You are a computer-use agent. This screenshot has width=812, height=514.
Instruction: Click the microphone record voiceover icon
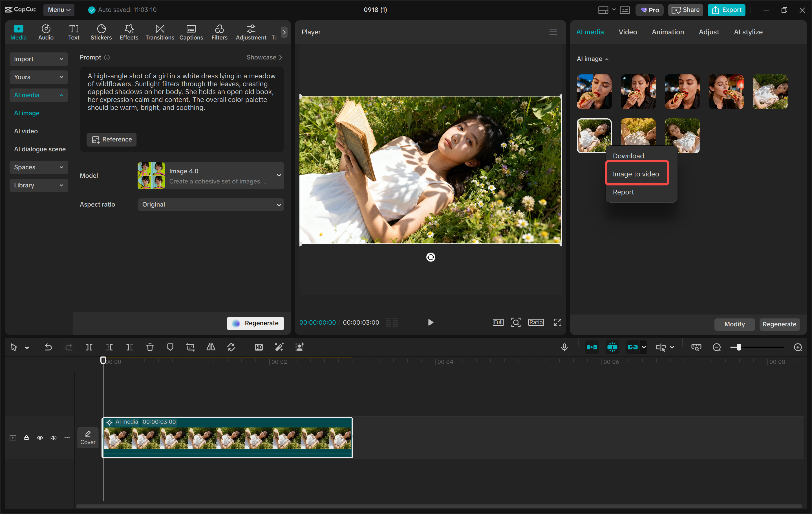[x=564, y=347]
